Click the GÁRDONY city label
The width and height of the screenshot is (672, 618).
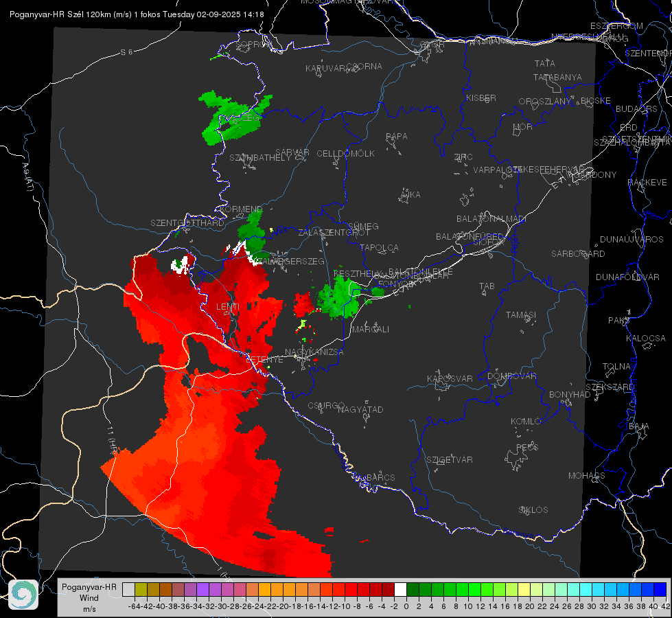pyautogui.click(x=596, y=175)
